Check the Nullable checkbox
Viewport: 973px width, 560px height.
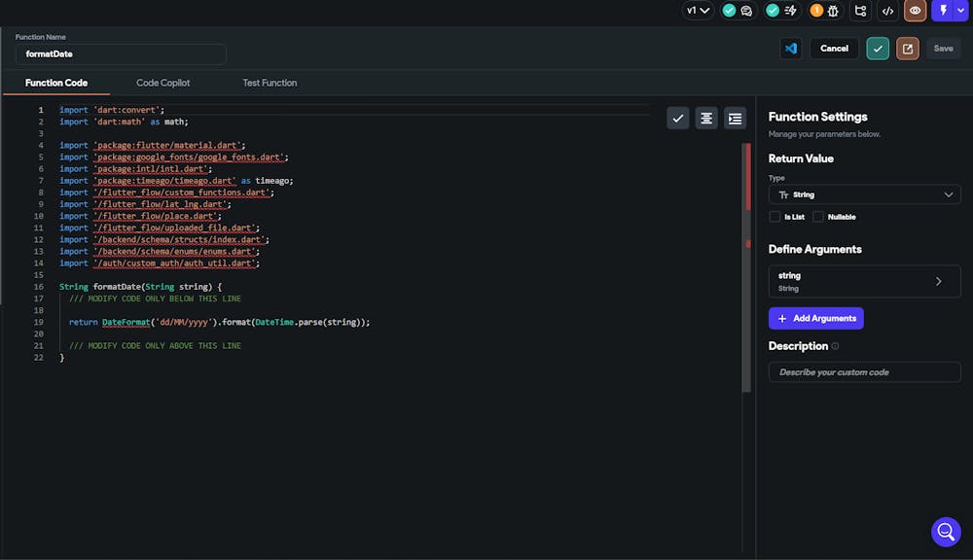(x=818, y=217)
